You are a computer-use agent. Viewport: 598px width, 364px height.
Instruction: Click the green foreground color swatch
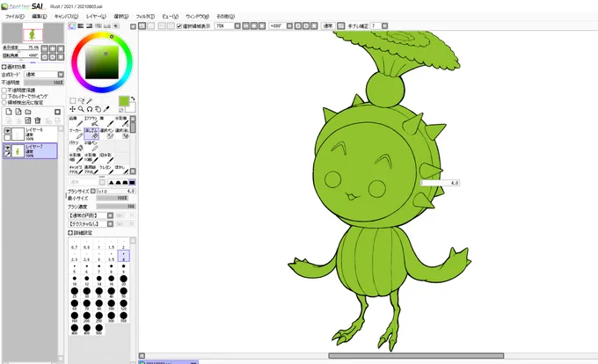pyautogui.click(x=124, y=101)
